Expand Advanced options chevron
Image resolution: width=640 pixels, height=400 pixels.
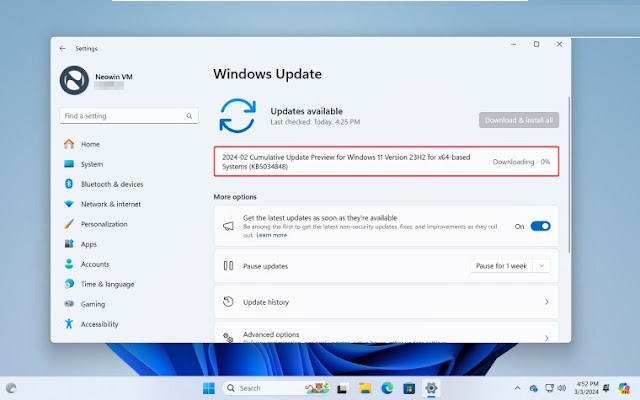547,338
